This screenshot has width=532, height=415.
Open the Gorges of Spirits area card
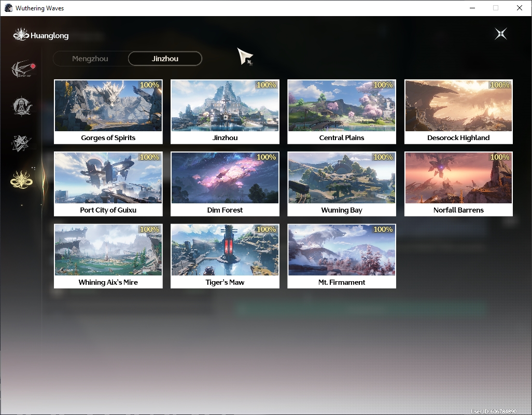click(x=108, y=112)
